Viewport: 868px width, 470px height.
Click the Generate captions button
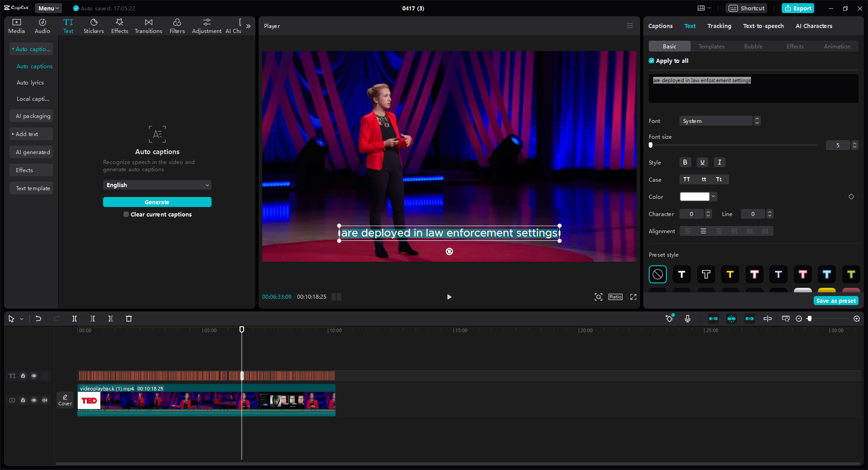[157, 202]
